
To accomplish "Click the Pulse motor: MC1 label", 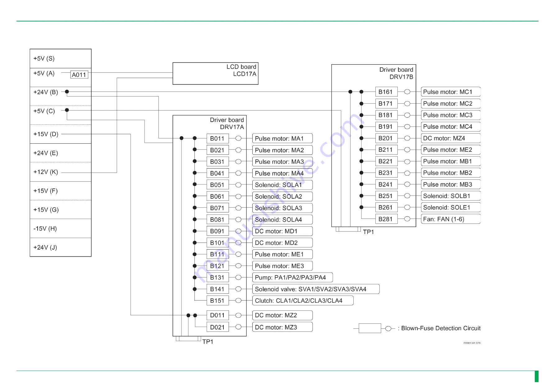I will 451,92.
